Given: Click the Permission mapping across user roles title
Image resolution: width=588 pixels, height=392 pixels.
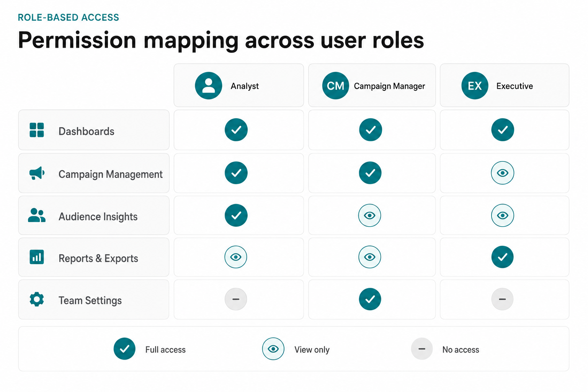Looking at the screenshot, I should (x=221, y=41).
